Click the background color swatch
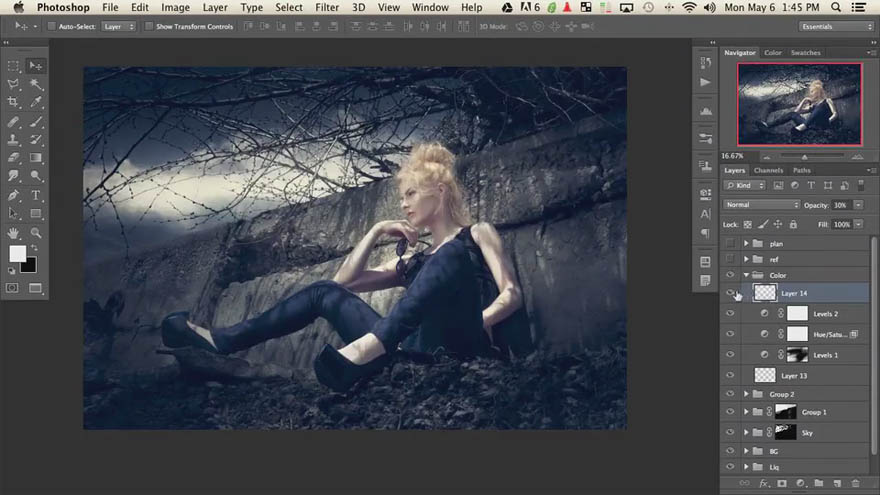The height and width of the screenshot is (495, 880). pos(30,266)
